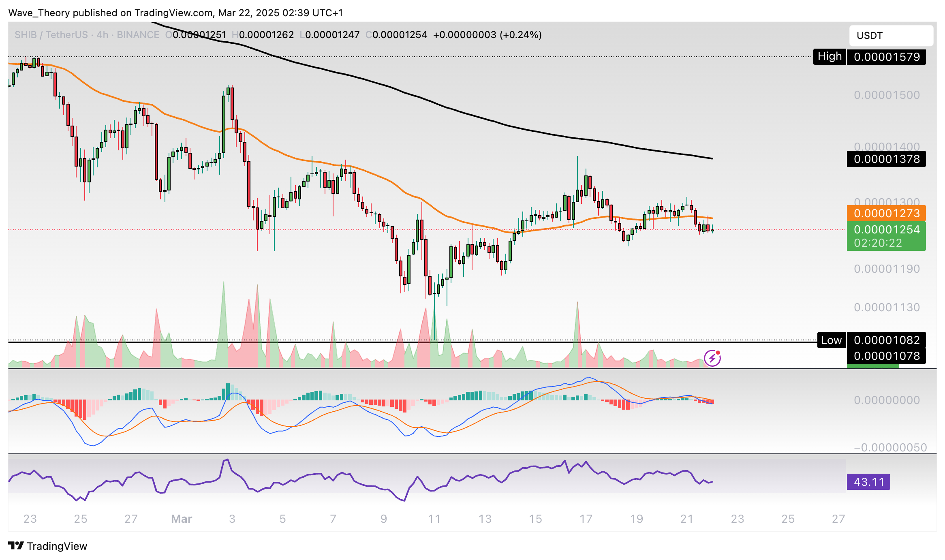This screenshot has height=560, width=945.
Task: Click the purple lightning flash icon
Action: click(x=712, y=358)
